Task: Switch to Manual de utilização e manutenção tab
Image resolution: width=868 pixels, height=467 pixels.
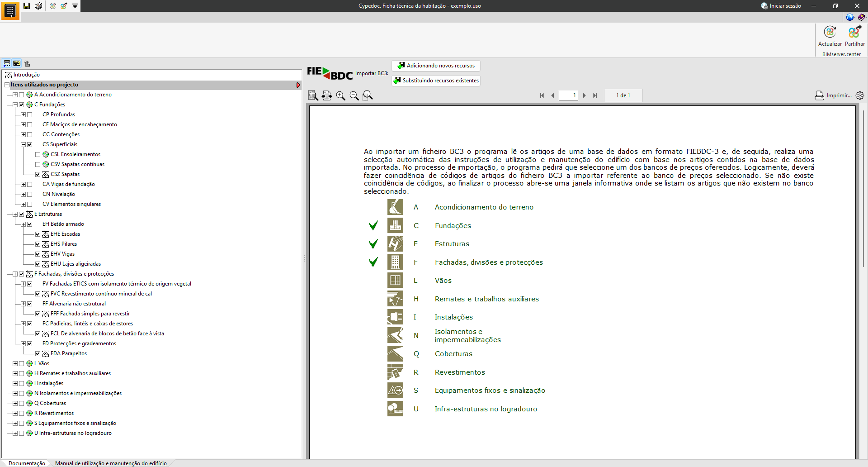Action: coord(111,463)
